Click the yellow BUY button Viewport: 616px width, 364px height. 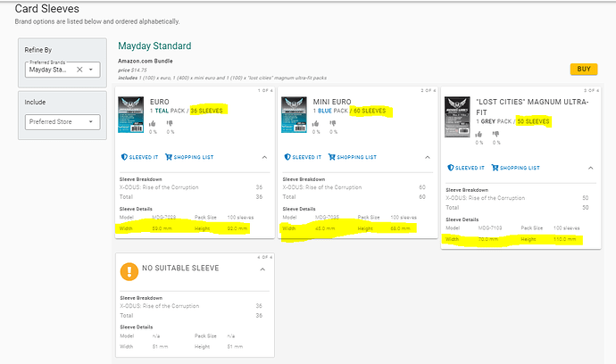tap(584, 69)
